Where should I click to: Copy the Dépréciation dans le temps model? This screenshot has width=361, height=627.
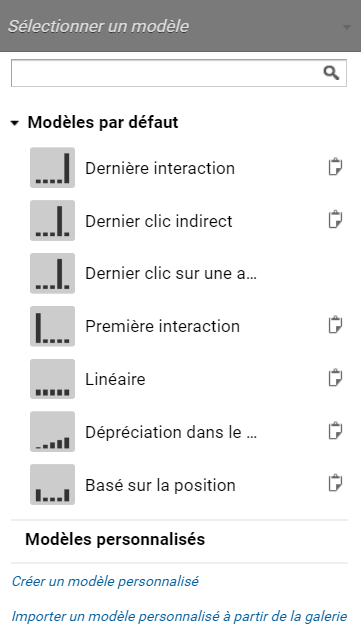[335, 431]
